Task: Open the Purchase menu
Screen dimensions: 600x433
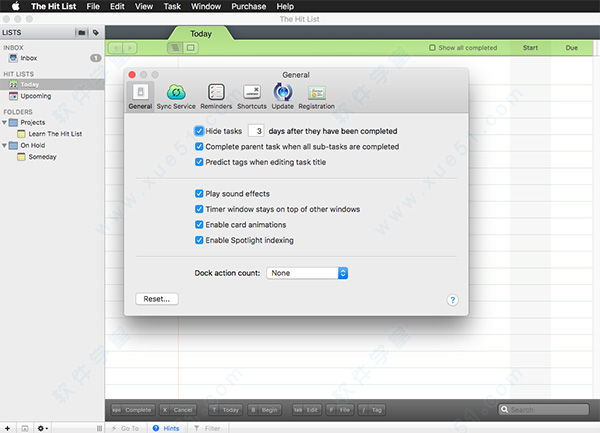Action: 248,6
